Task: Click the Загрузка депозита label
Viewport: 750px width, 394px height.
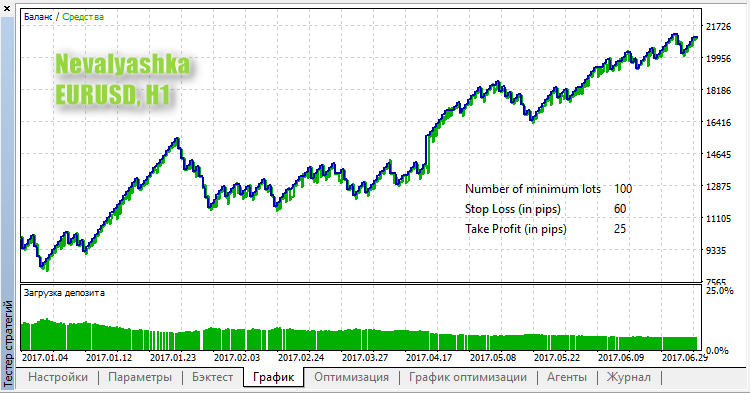Action: coord(64,293)
